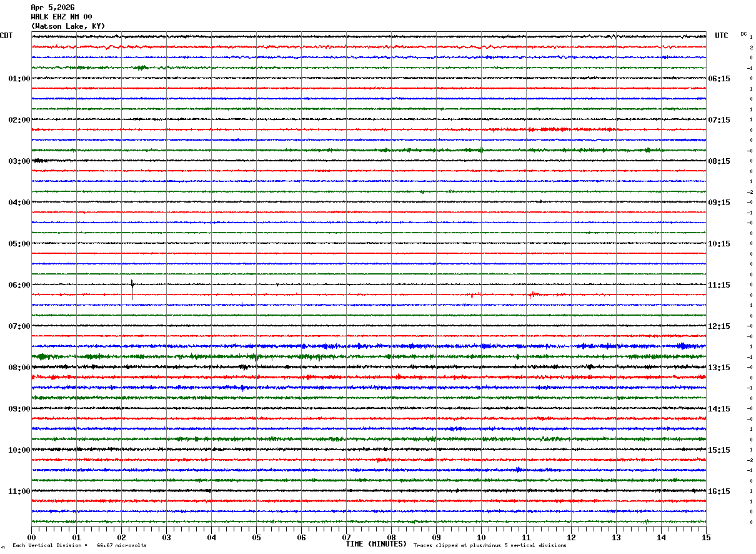Click the DC column header
Viewport: 756px width, 554px height.
tap(744, 34)
